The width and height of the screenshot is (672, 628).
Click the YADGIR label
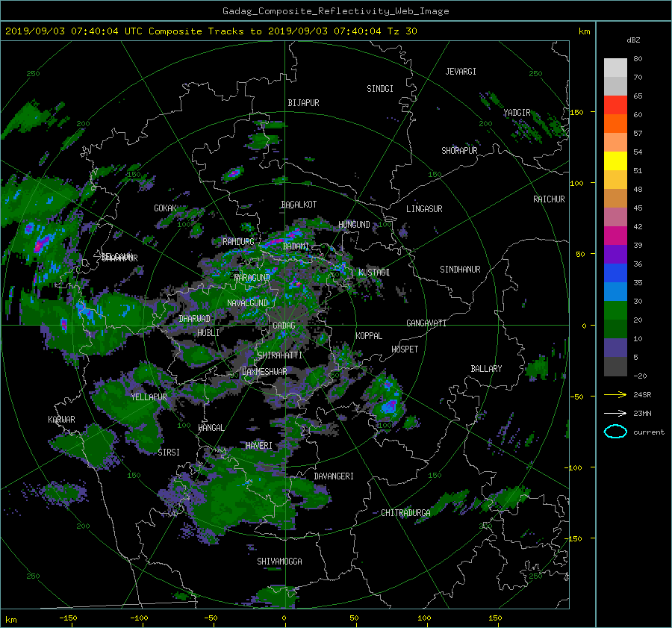point(517,112)
